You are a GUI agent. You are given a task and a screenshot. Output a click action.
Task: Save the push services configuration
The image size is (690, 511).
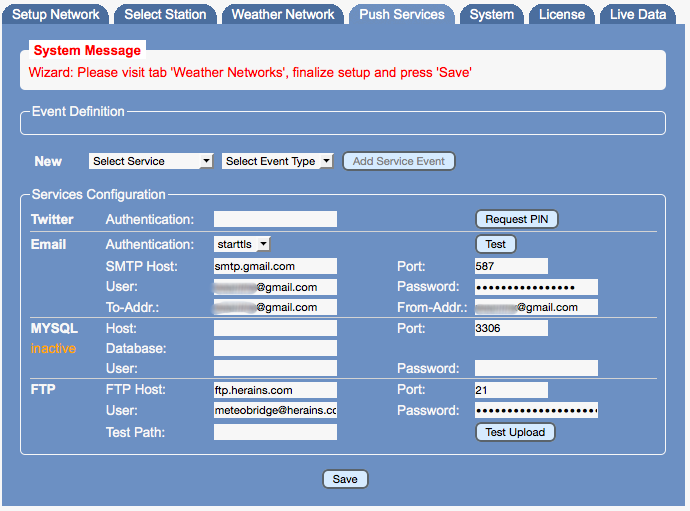point(345,479)
